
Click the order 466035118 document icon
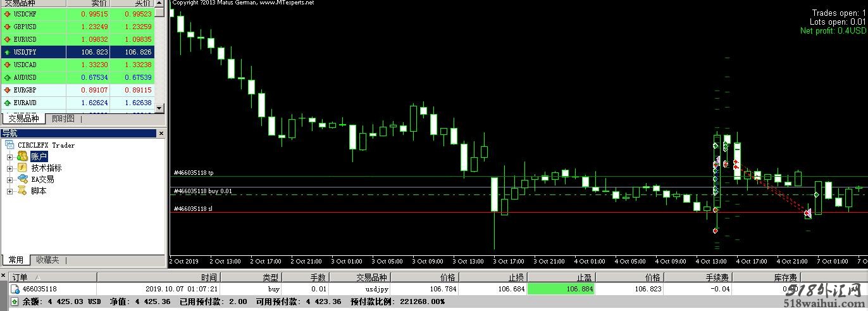pyautogui.click(x=15, y=289)
